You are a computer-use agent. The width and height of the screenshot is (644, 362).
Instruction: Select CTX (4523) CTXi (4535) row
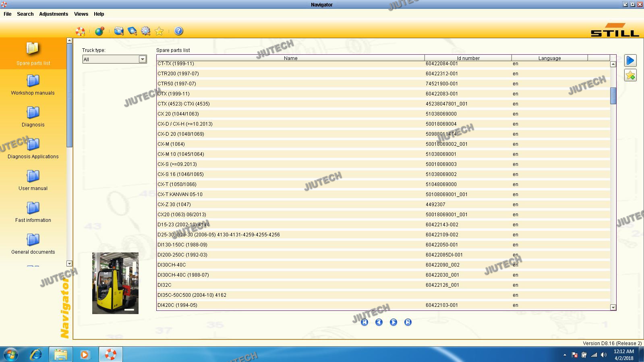(383, 104)
